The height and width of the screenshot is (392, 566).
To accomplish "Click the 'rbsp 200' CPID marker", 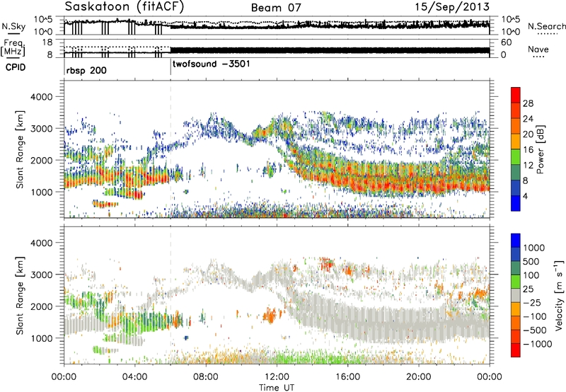I will tap(86, 70).
